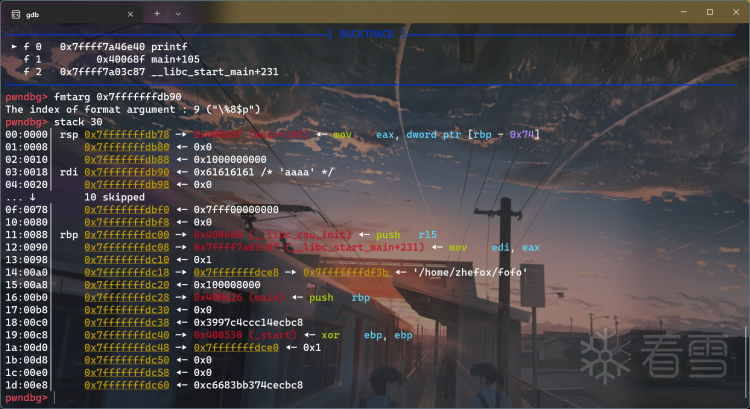Click the 'push r15' instruction
750x409 pixels.
pyautogui.click(x=407, y=234)
